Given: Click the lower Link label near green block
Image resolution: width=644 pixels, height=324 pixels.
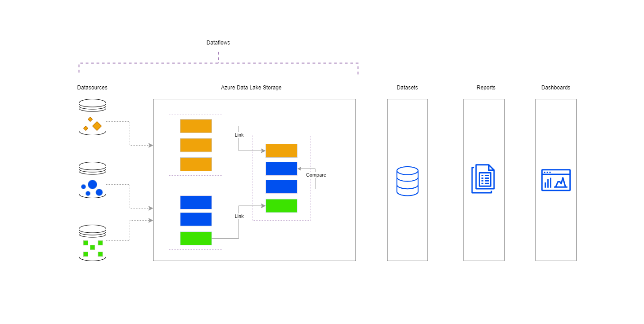Looking at the screenshot, I should [239, 216].
